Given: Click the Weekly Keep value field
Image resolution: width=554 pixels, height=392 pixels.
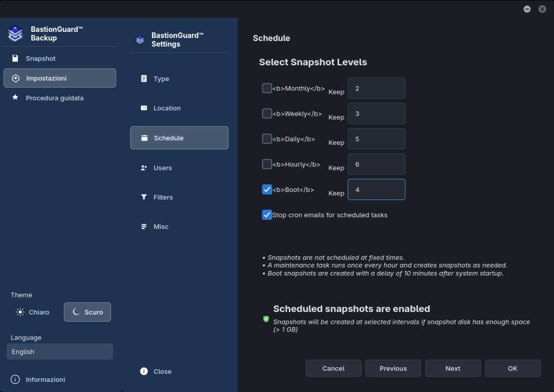Looking at the screenshot, I should [377, 114].
